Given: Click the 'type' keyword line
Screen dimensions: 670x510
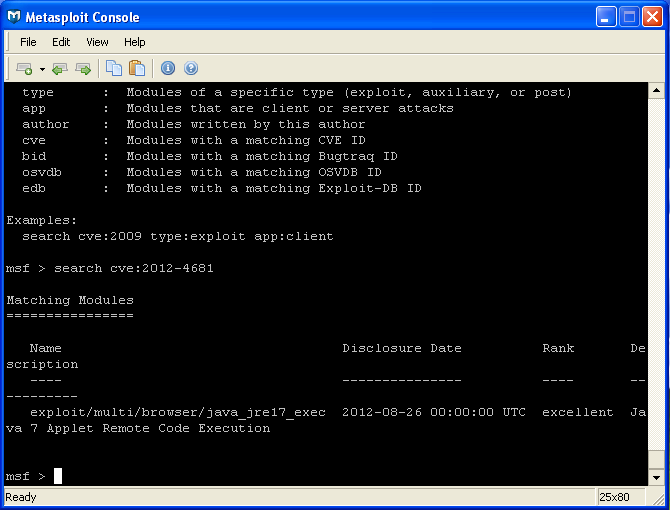Looking at the screenshot, I should 297,92.
